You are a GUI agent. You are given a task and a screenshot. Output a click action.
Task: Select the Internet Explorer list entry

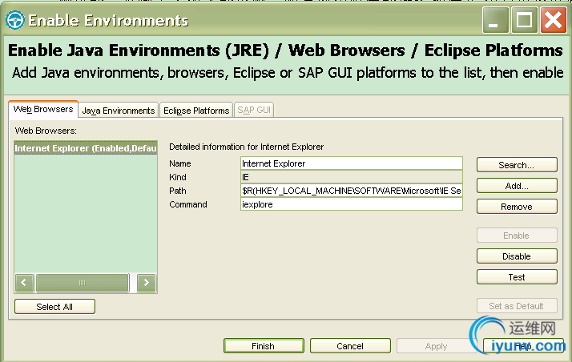coord(86,149)
